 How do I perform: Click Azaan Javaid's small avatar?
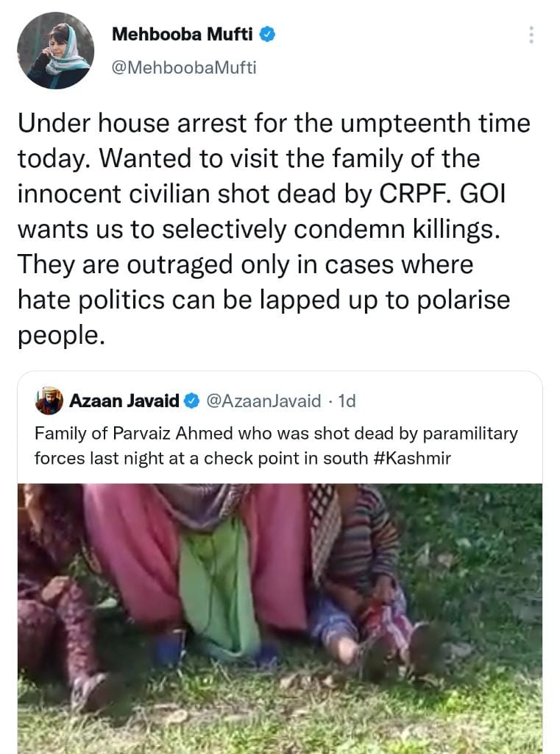point(49,401)
